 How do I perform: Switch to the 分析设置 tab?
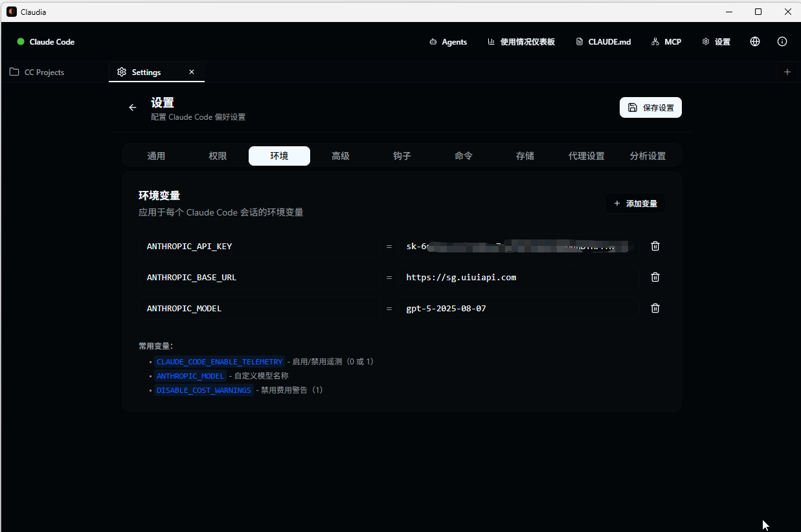click(648, 156)
